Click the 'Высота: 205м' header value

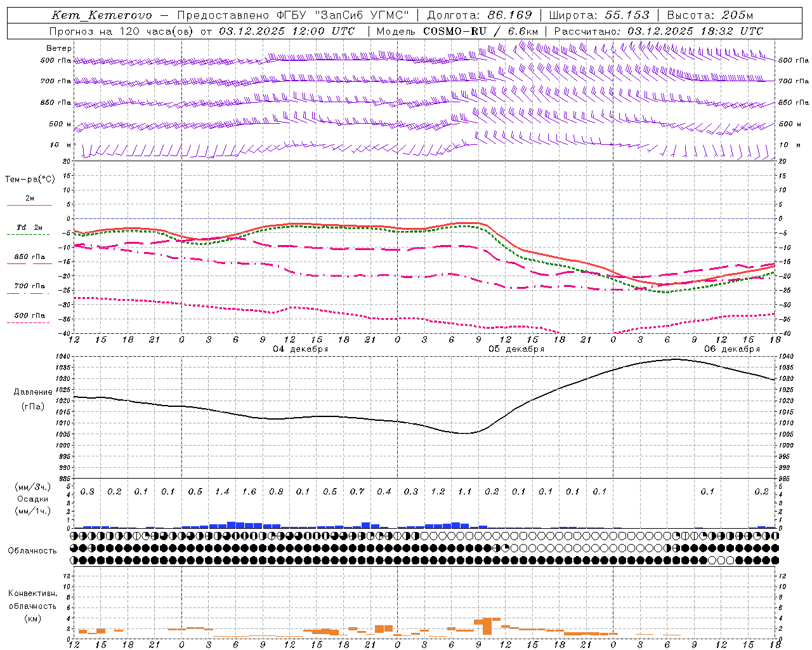click(x=710, y=15)
